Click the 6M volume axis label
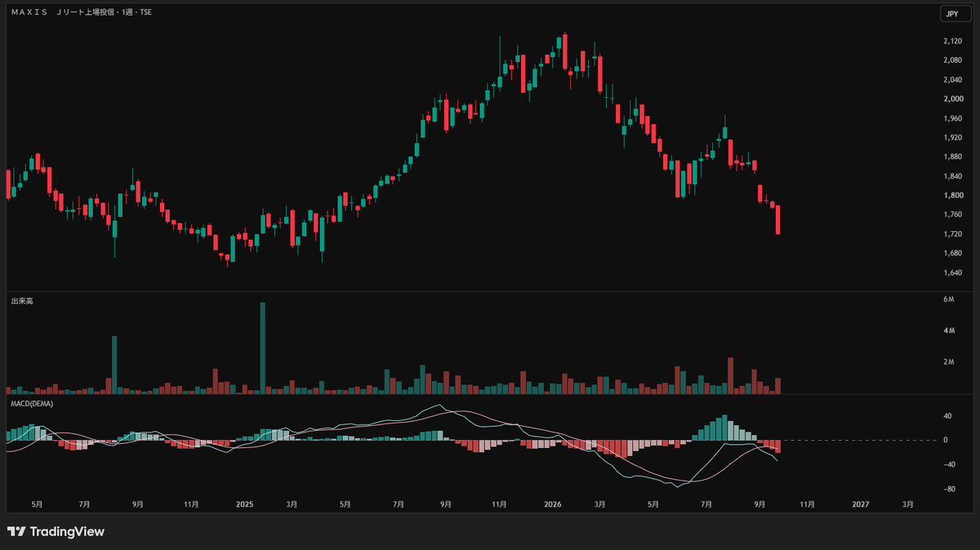The width and height of the screenshot is (980, 550). (948, 300)
